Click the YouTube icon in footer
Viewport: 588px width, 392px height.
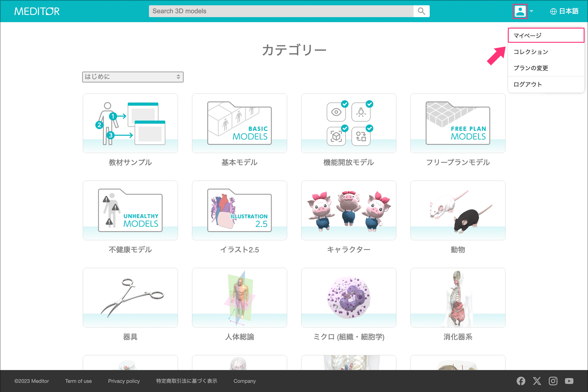pos(569,381)
